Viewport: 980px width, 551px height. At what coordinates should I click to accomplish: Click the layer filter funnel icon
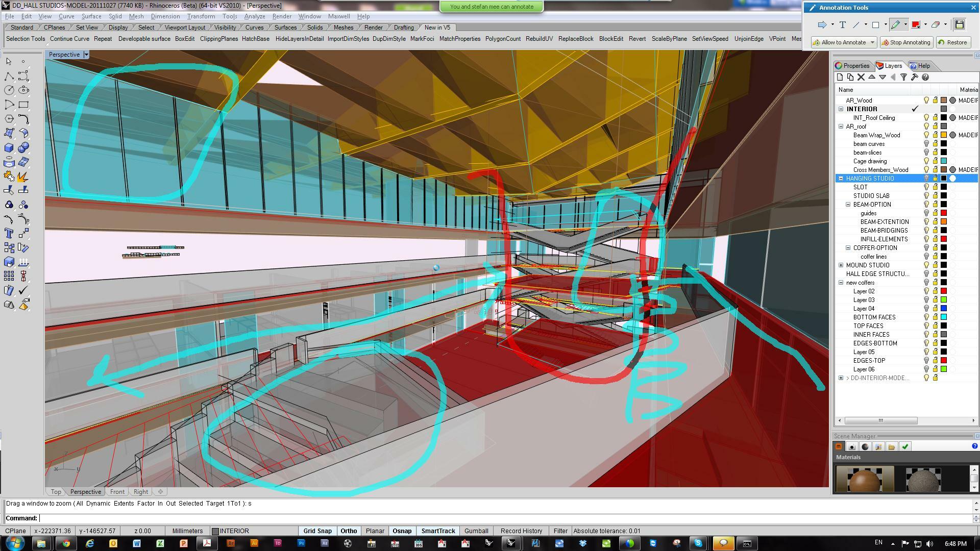point(903,77)
